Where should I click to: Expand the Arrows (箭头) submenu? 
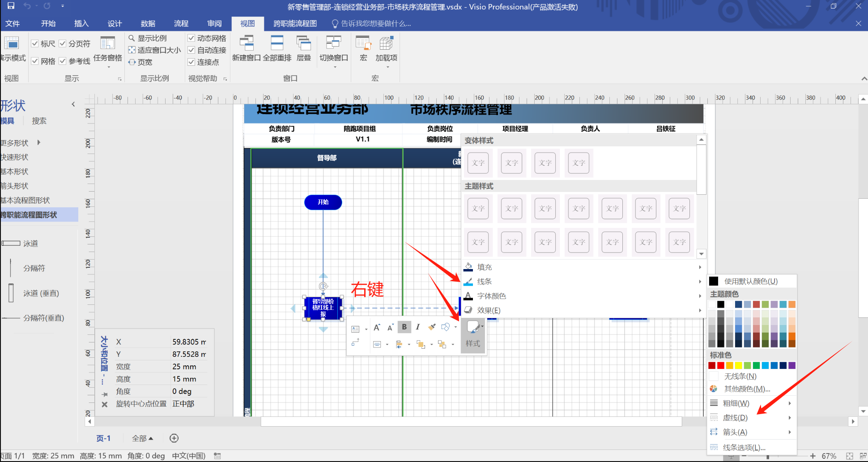(x=752, y=432)
